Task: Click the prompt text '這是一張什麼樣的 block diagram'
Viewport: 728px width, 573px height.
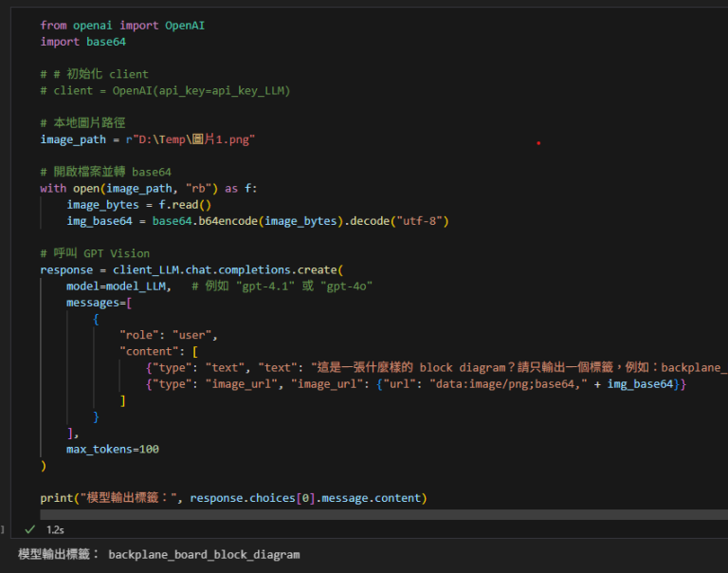Action: 410,367
